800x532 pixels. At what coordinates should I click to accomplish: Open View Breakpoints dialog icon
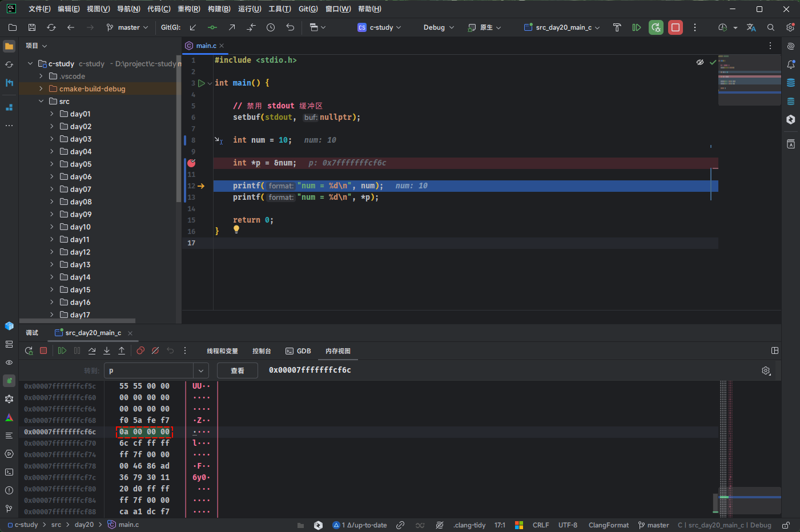click(140, 350)
